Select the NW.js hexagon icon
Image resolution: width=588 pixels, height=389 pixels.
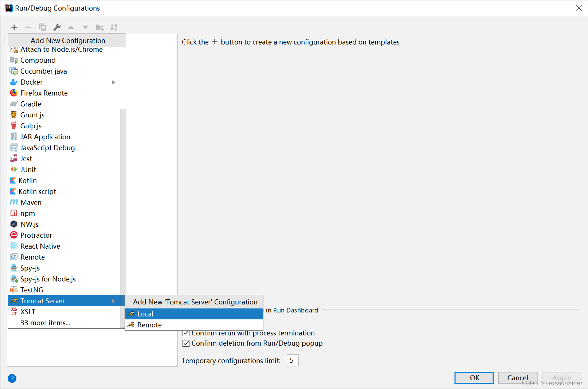click(14, 224)
